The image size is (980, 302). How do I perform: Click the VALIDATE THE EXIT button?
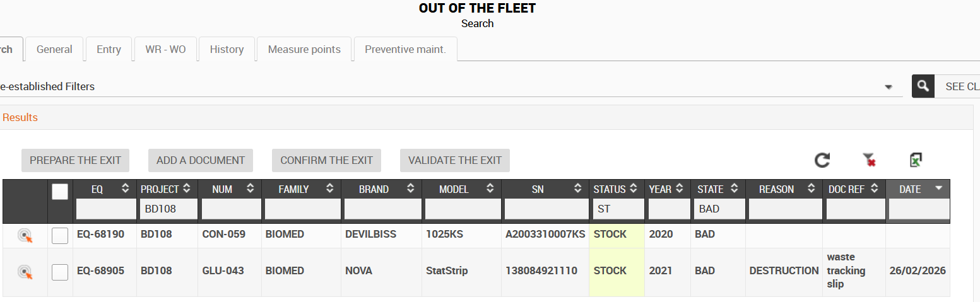[454, 160]
